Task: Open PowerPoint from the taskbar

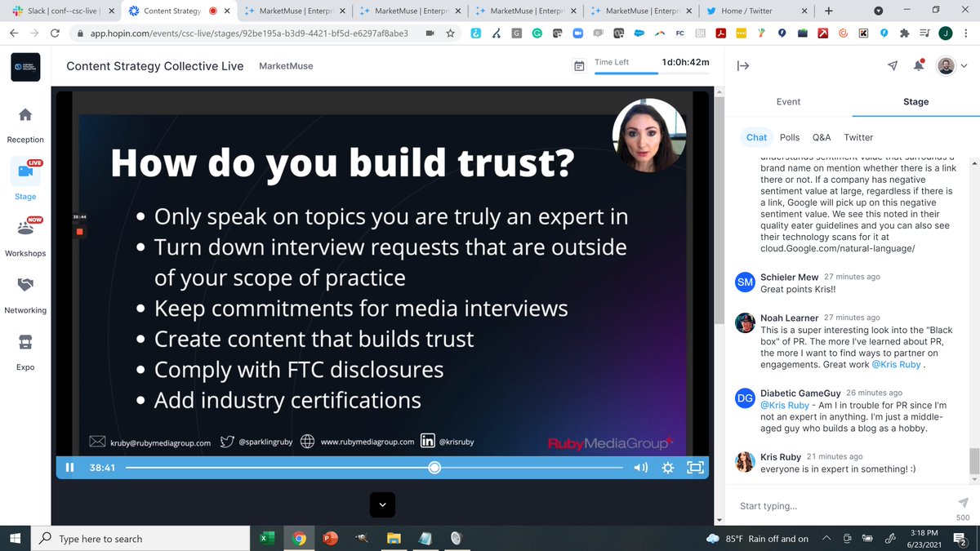Action: 331,539
